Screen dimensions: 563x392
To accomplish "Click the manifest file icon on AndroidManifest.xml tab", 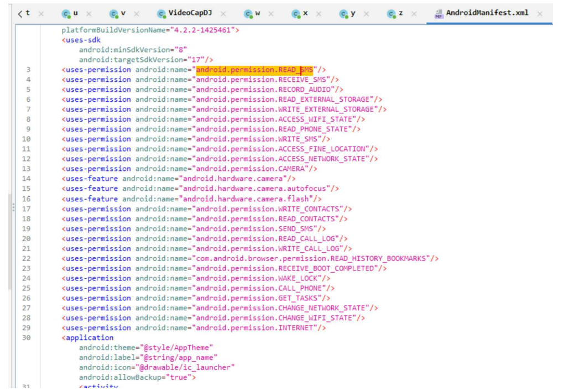I will (440, 13).
